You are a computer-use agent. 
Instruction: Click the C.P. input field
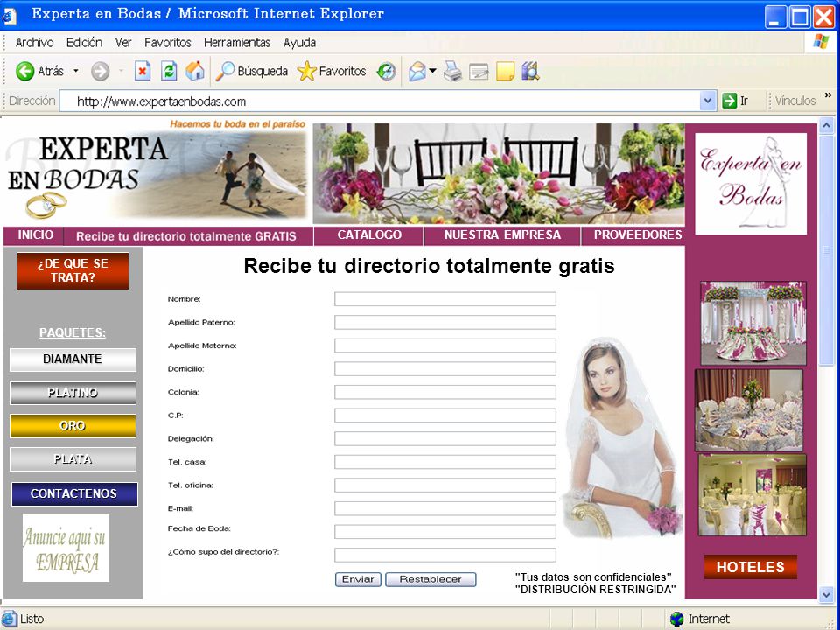tap(445, 415)
